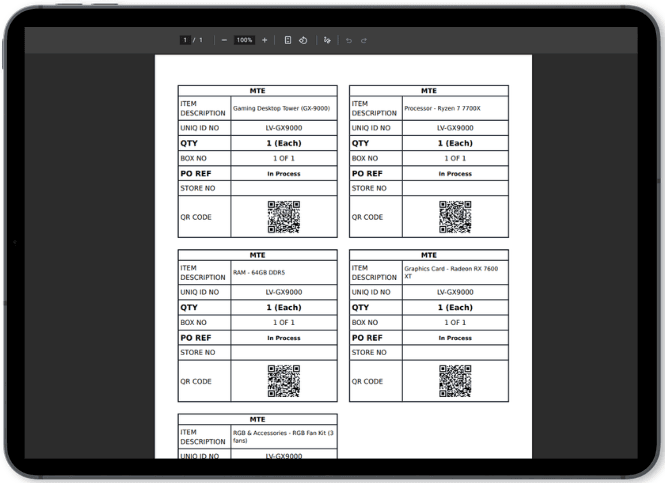Zoom in with the plus button
665x483 pixels.
coord(265,40)
